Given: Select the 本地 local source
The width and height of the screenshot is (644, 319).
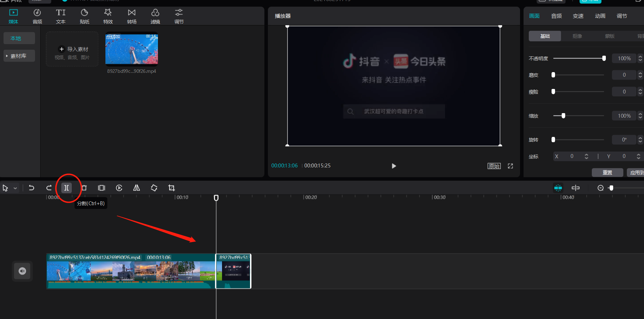Looking at the screenshot, I should (19, 38).
